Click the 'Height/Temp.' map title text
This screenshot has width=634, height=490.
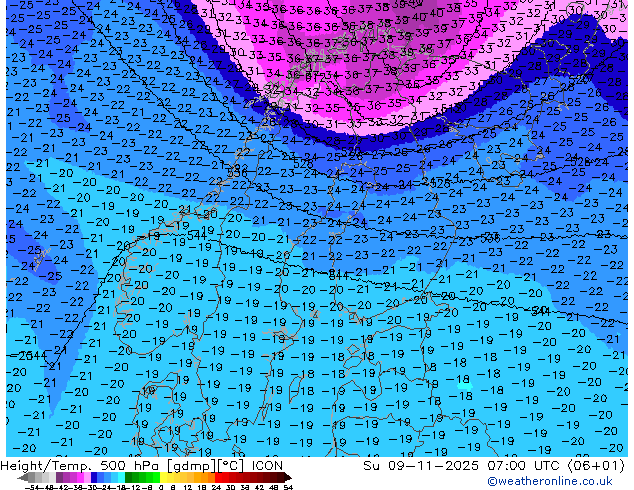pos(45,466)
